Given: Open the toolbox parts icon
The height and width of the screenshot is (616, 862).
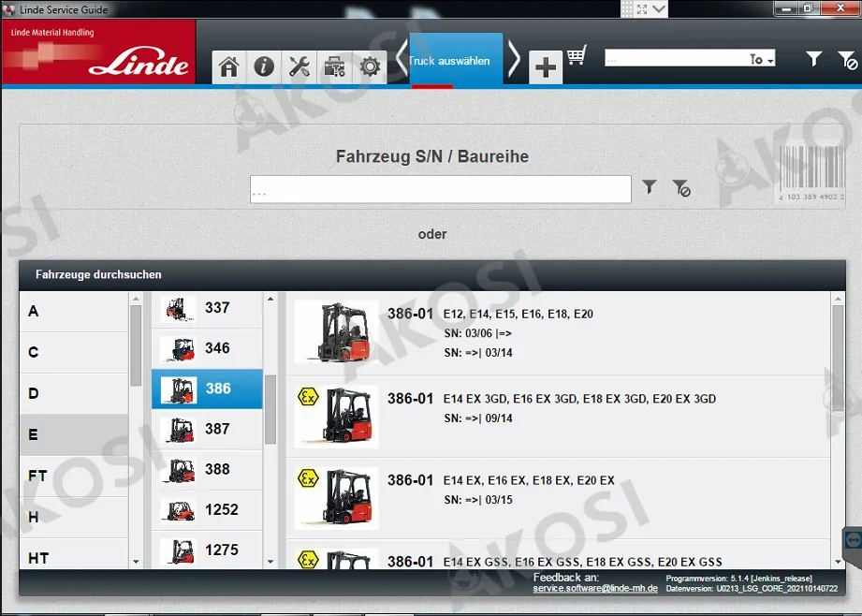Looking at the screenshot, I should pos(334,67).
